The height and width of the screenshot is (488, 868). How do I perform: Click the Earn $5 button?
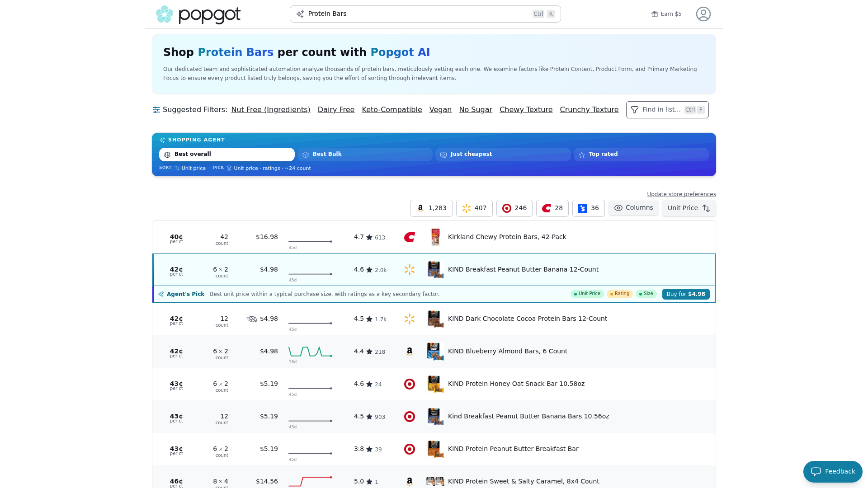(x=666, y=14)
